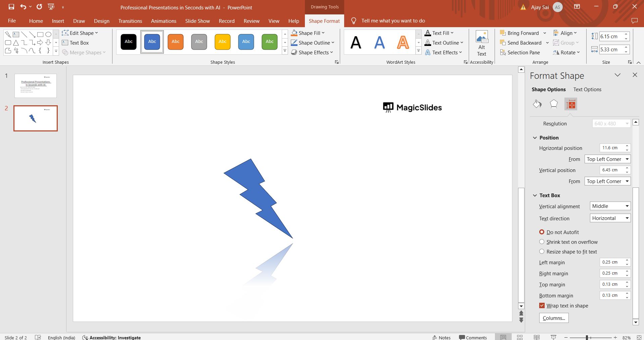Image resolution: width=644 pixels, height=340 pixels.
Task: Click the Save icon in title bar
Action: point(11,7)
